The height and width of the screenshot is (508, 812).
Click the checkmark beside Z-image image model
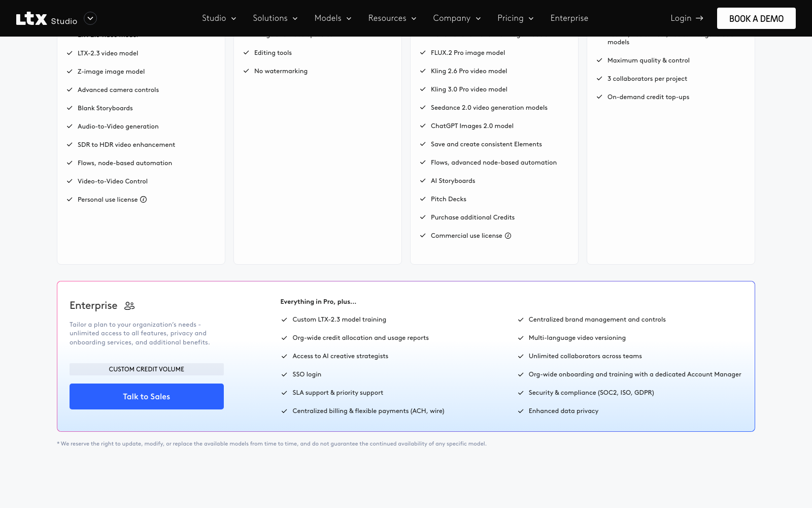[x=70, y=72]
